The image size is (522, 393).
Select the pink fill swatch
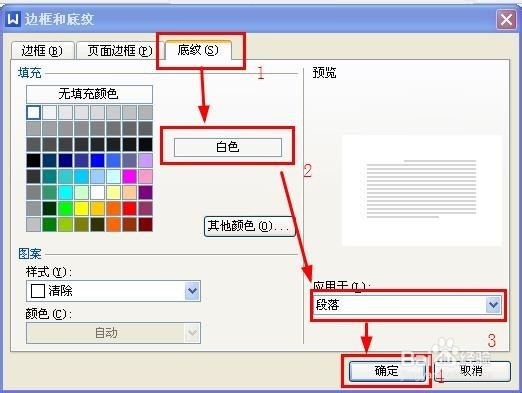[145, 177]
